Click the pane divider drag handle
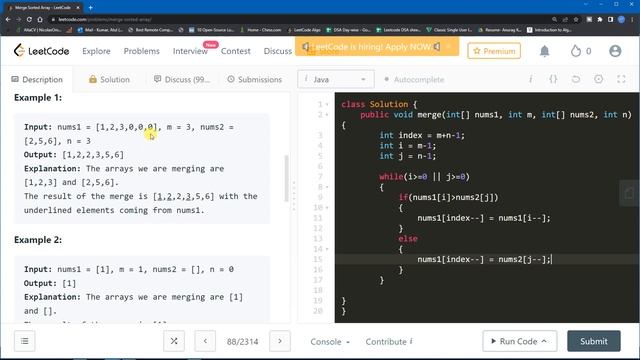The image size is (640, 360). tap(294, 196)
